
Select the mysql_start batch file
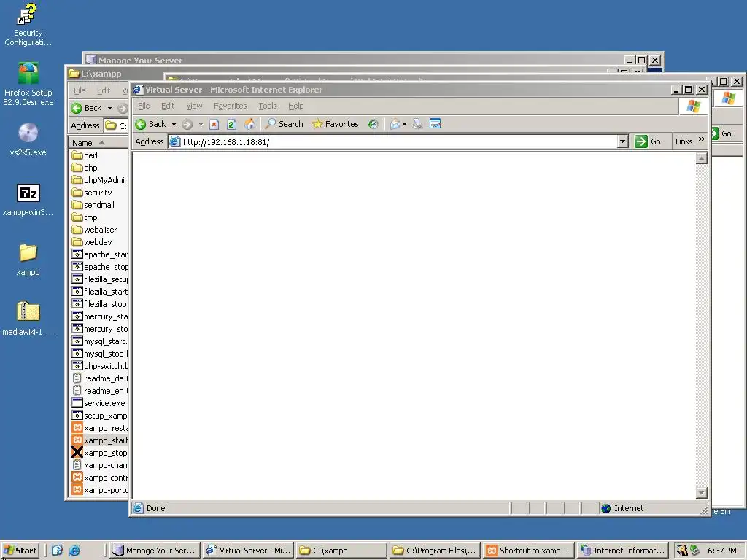(100, 341)
